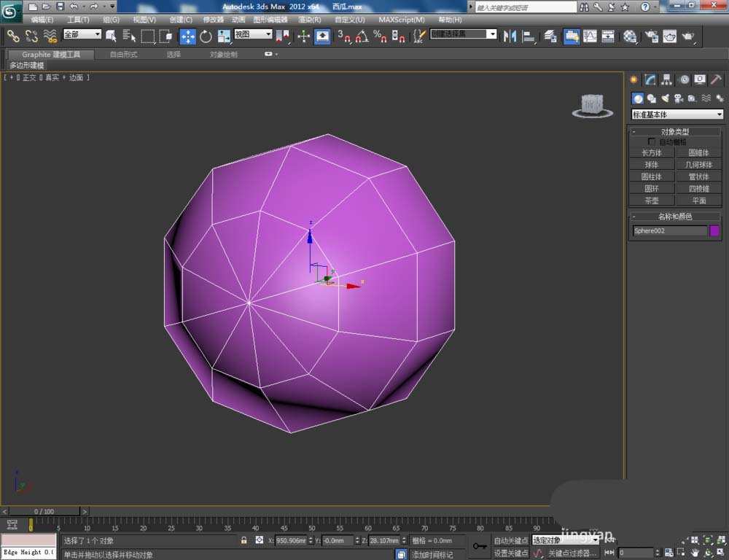
Task: Switch to the 自由形式 ribbon tab
Action: pos(123,54)
